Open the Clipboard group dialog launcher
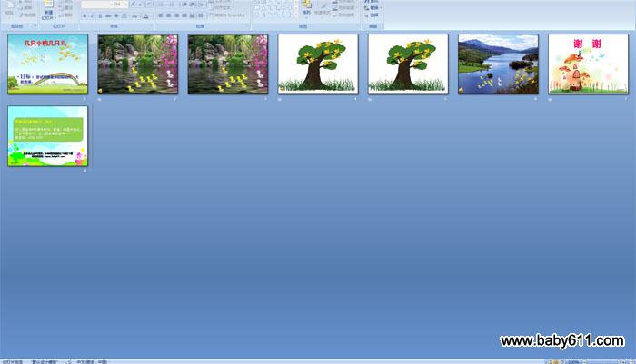 (x=35, y=26)
